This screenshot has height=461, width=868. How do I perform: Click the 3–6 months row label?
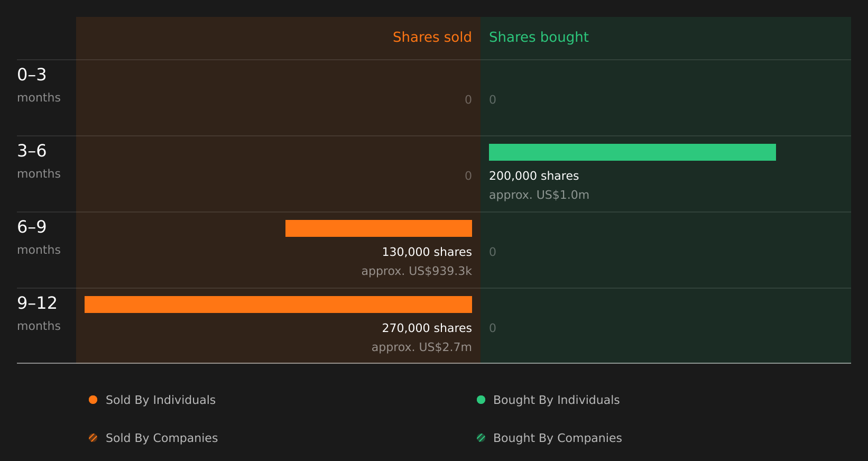click(39, 161)
